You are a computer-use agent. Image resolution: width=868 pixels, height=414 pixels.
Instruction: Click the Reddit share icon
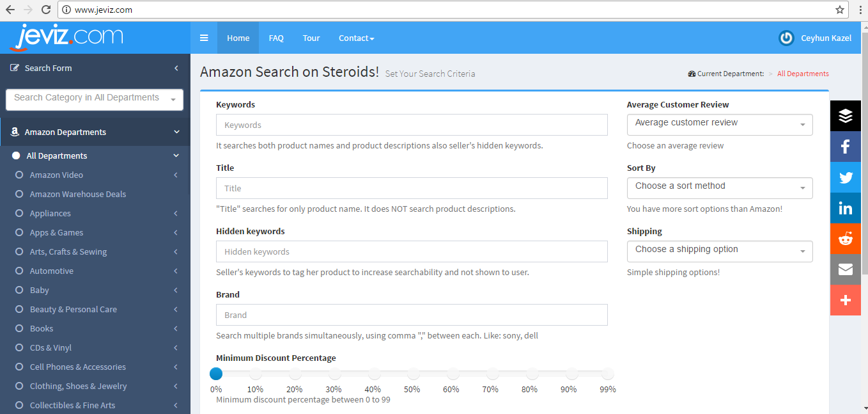tap(845, 239)
